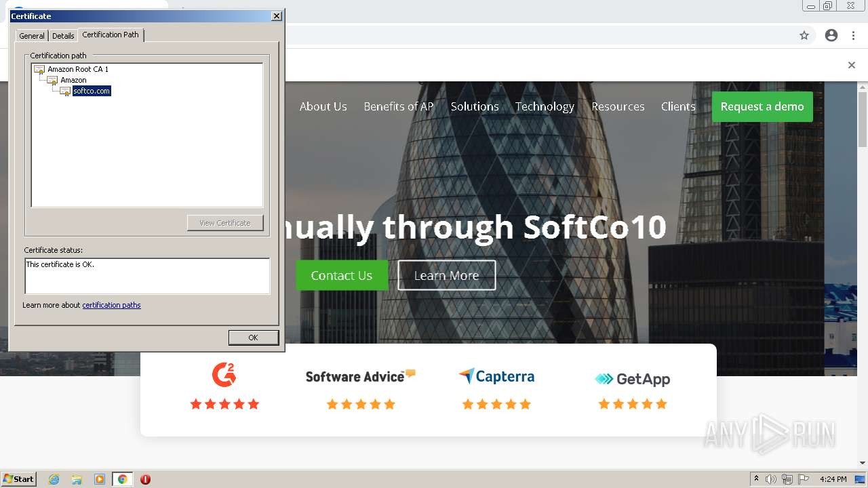The width and height of the screenshot is (868, 488).
Task: Click the Chrome taskbar icon
Action: [122, 479]
